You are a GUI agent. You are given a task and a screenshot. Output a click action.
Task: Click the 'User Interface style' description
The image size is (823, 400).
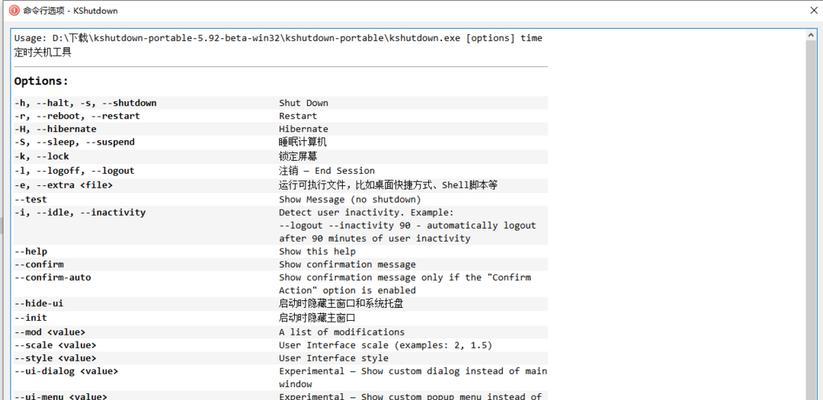(333, 359)
